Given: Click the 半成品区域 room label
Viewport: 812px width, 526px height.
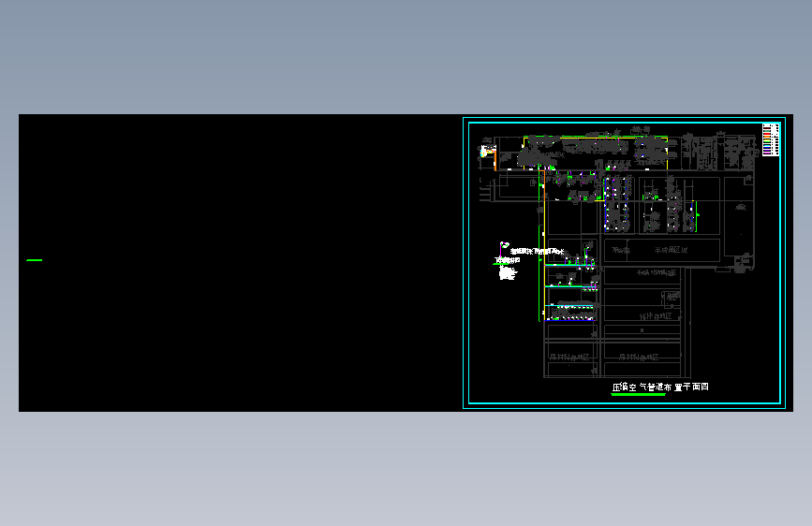Looking at the screenshot, I should (671, 250).
